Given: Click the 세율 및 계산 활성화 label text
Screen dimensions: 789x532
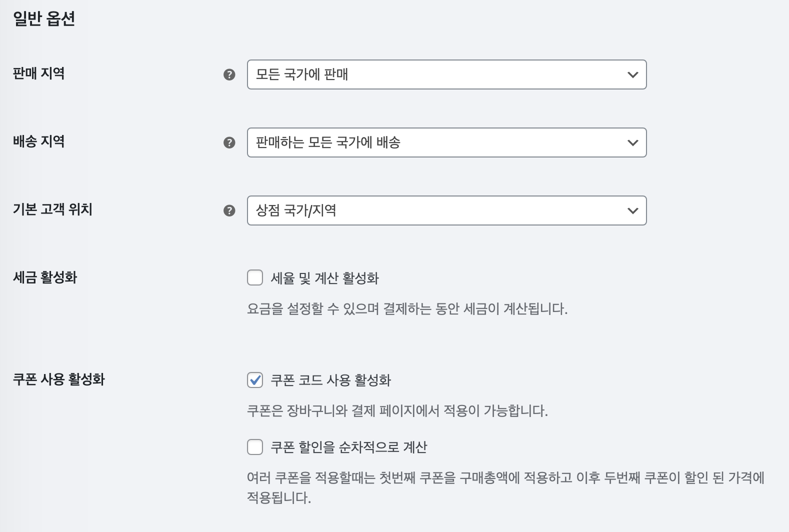Looking at the screenshot, I should pos(324,278).
